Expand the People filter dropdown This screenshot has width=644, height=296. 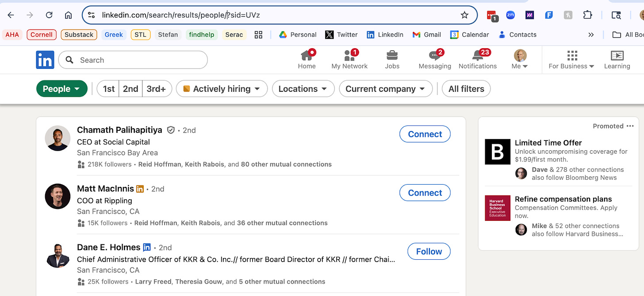62,89
